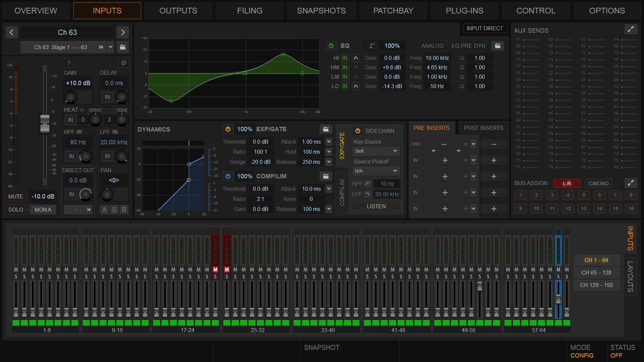Open EQ preset folder
This screenshot has height=362, width=644.
[498, 46]
